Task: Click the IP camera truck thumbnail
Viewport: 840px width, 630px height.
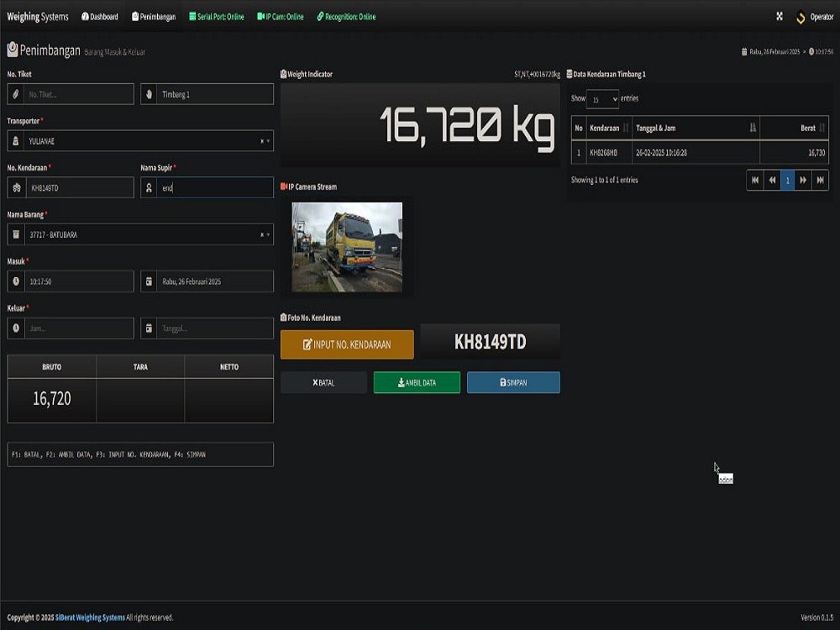Action: click(347, 247)
